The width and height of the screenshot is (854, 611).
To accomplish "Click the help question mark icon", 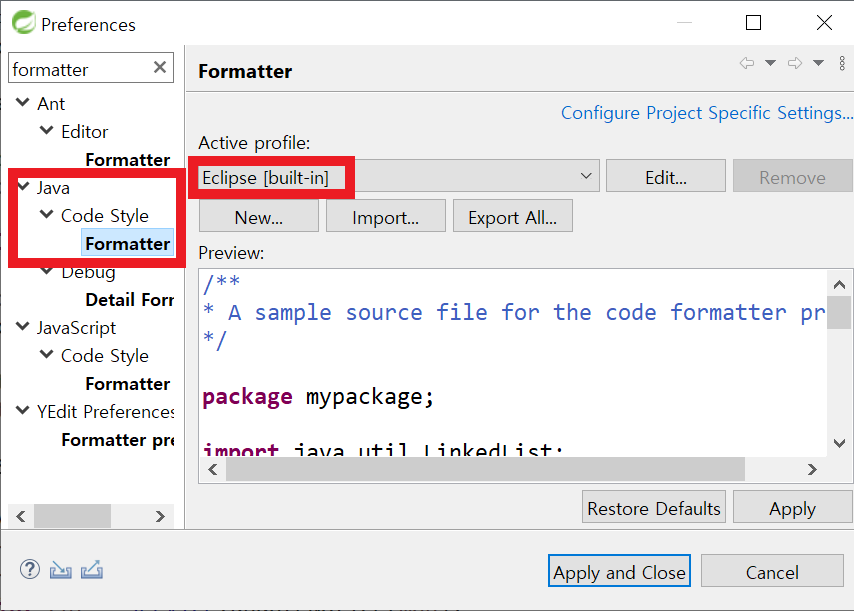I will 30,570.
